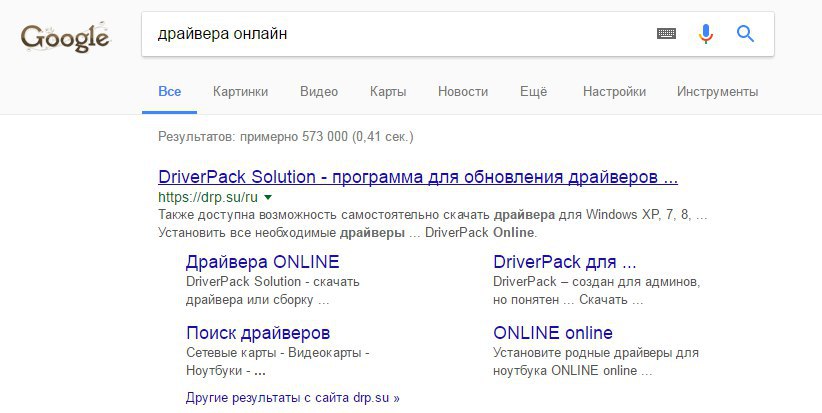Expand the Ещё menu
The image size is (822, 413).
[x=533, y=92]
